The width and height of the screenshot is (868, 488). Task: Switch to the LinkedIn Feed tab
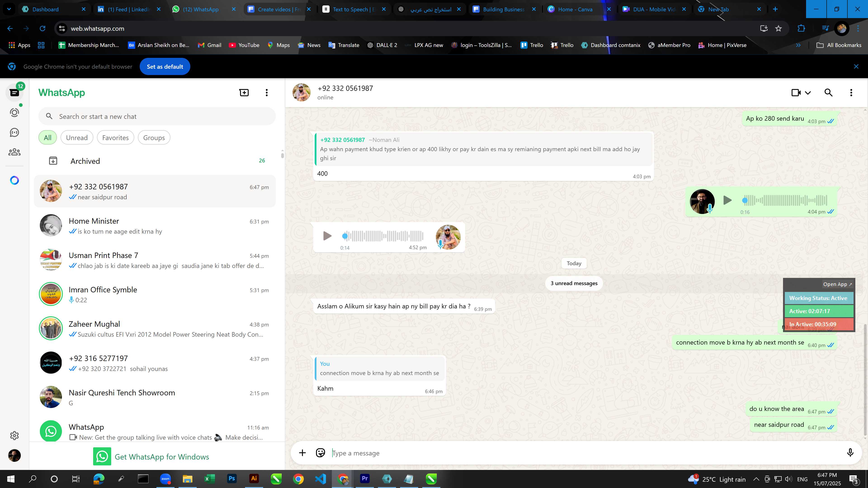(x=129, y=9)
